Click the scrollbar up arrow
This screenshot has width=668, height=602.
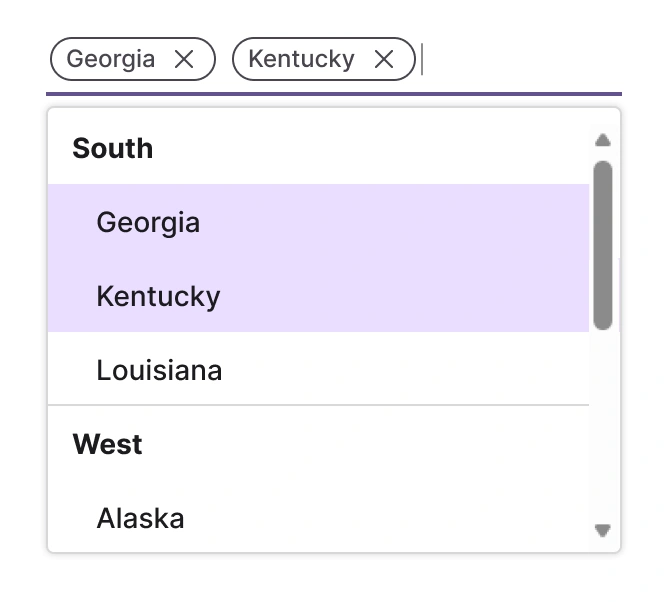(x=602, y=140)
